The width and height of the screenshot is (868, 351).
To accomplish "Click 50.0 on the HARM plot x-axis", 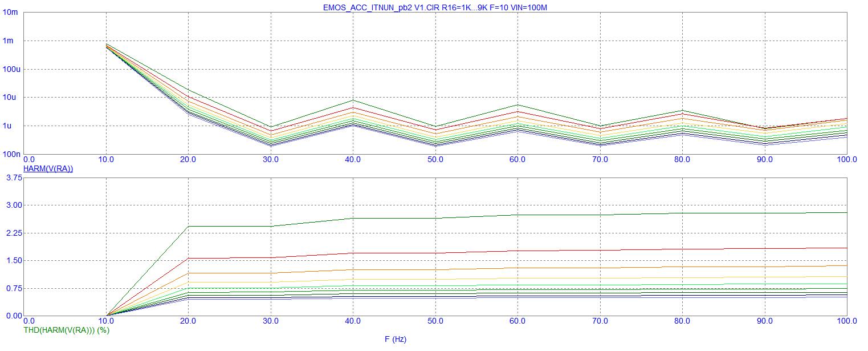I will pyautogui.click(x=435, y=160).
